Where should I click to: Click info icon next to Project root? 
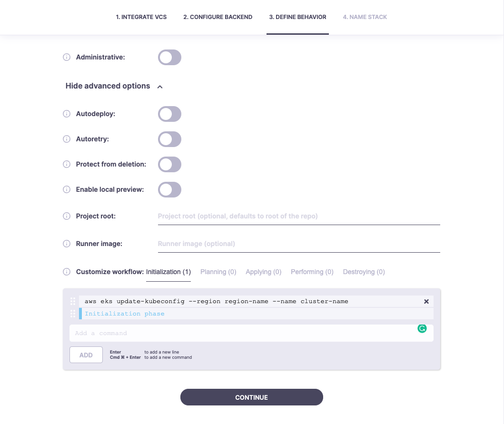coord(67,217)
